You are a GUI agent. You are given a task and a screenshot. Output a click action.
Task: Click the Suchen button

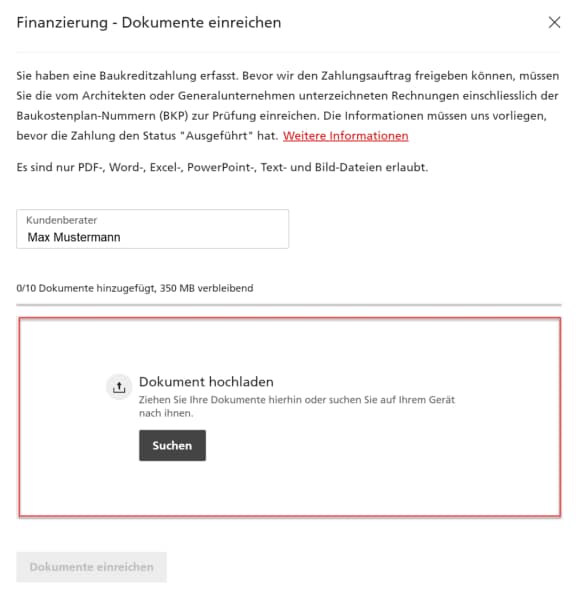pos(172,445)
